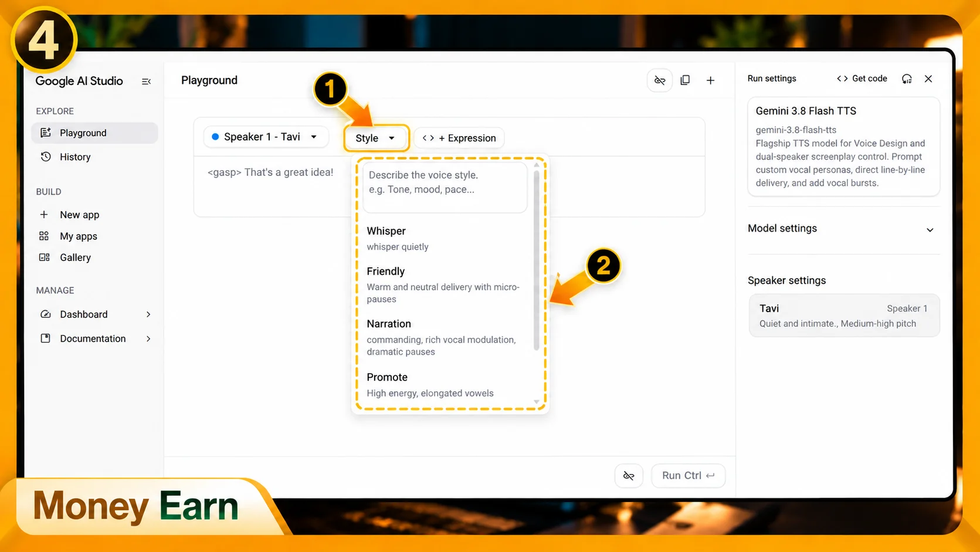Pick the Promote voice style
The width and height of the screenshot is (980, 552).
[446, 385]
